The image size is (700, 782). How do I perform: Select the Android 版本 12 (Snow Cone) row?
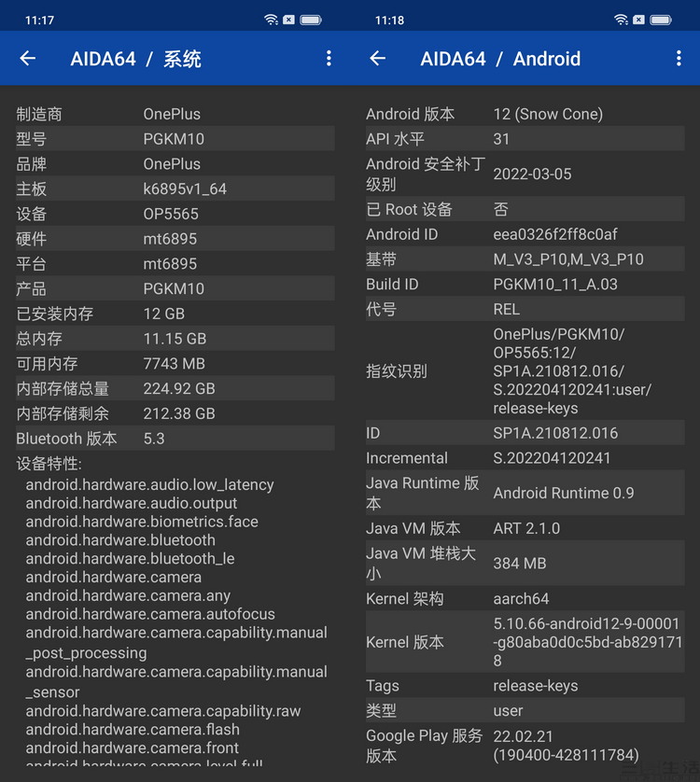click(x=525, y=114)
